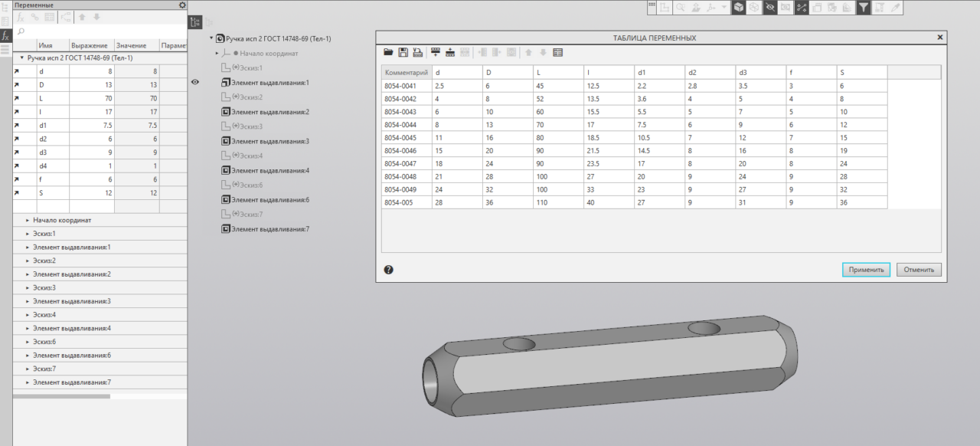980x446 pixels.
Task: Click the filter funnel icon in the top toolbar
Action: click(864, 7)
